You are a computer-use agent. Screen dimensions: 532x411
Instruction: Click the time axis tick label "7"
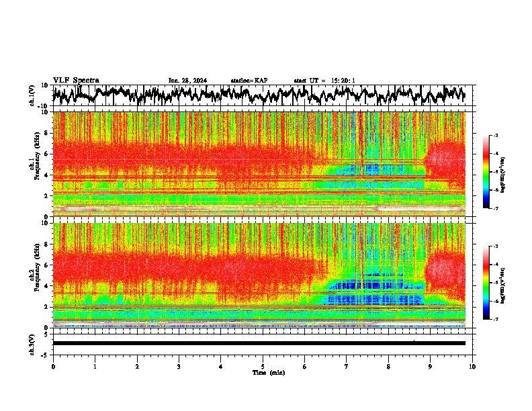[x=347, y=367]
